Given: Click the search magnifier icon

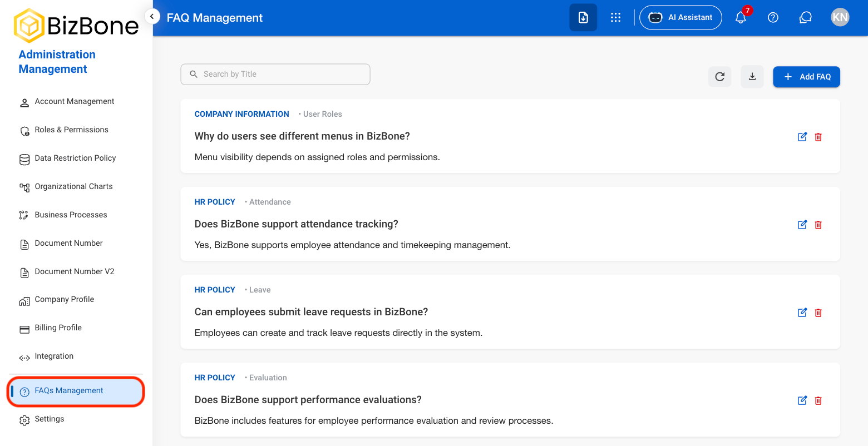Looking at the screenshot, I should coord(194,75).
